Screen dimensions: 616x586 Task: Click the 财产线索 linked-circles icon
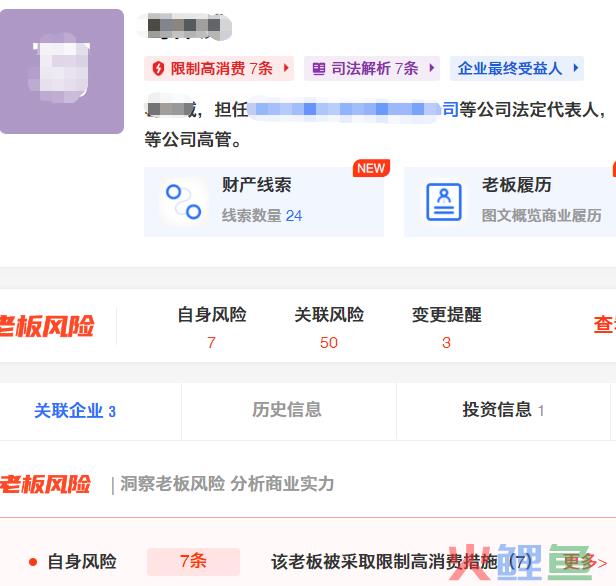pyautogui.click(x=183, y=202)
